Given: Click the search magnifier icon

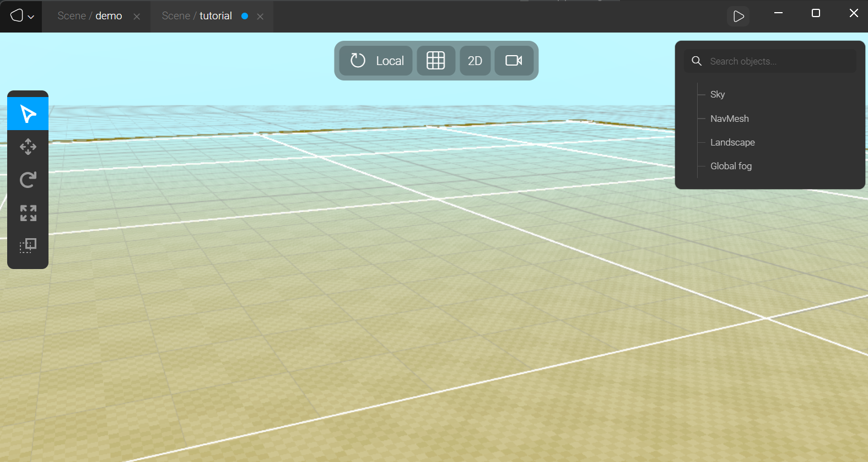Looking at the screenshot, I should click(697, 61).
